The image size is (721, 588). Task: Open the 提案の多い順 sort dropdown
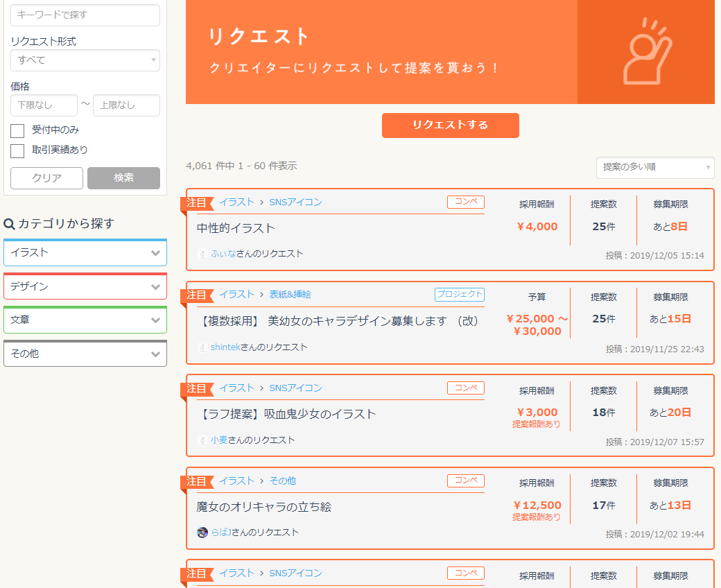click(655, 167)
